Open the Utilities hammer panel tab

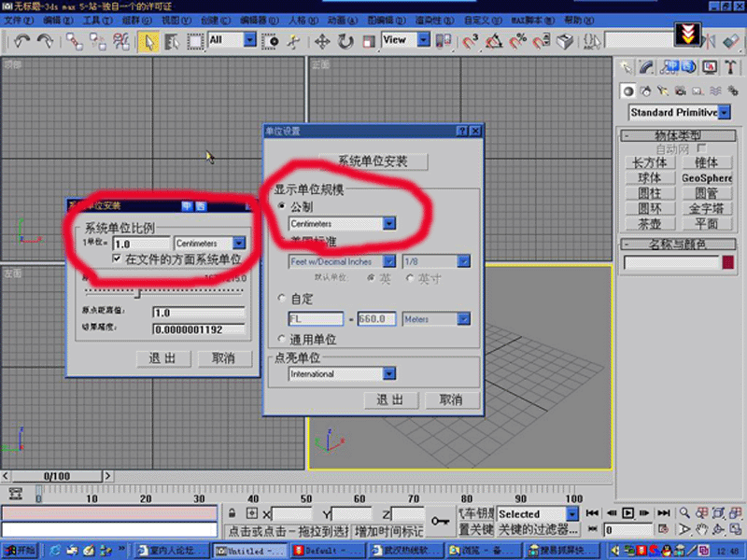730,67
